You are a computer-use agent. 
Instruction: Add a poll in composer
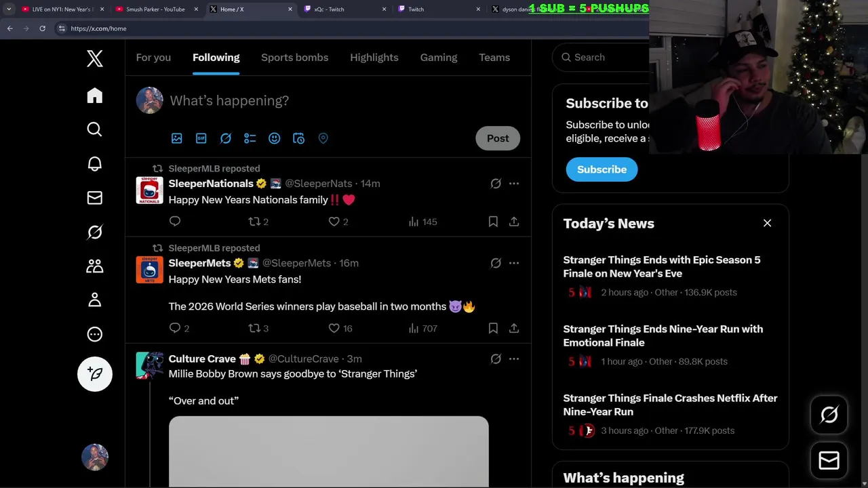click(x=250, y=138)
